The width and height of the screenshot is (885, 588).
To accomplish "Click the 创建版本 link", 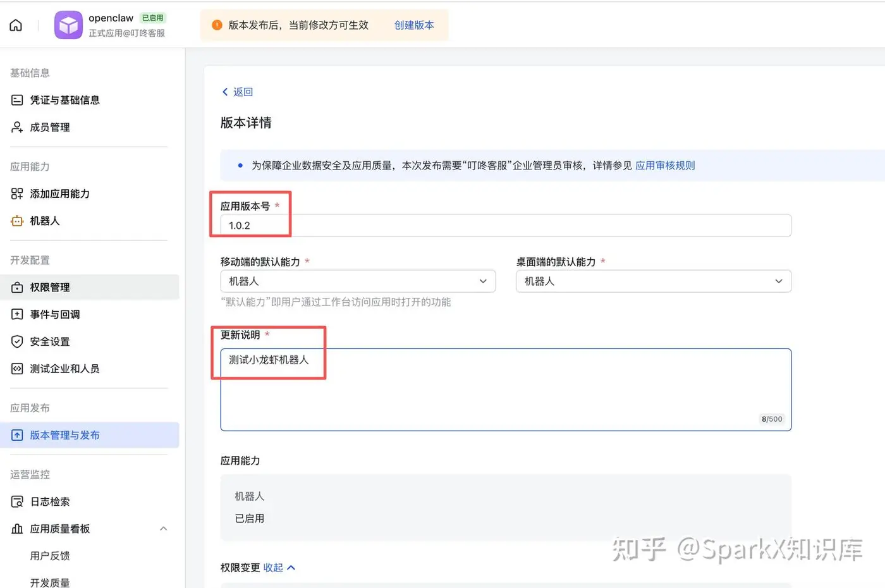I will click(x=414, y=25).
